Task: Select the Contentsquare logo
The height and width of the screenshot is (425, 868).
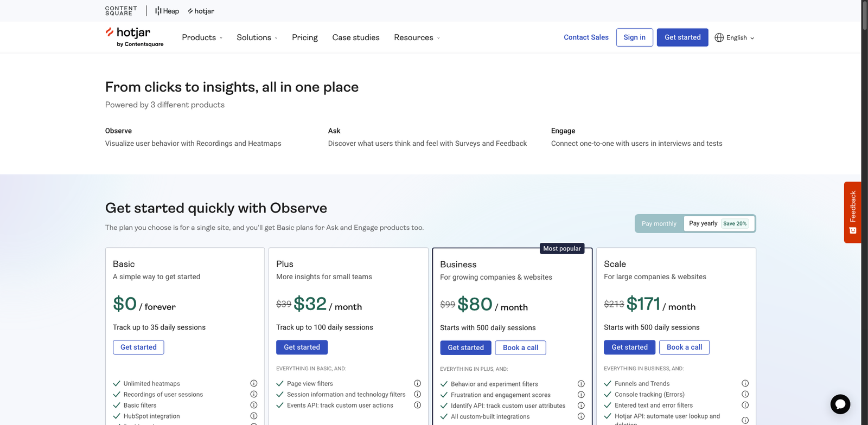Action: tap(120, 10)
